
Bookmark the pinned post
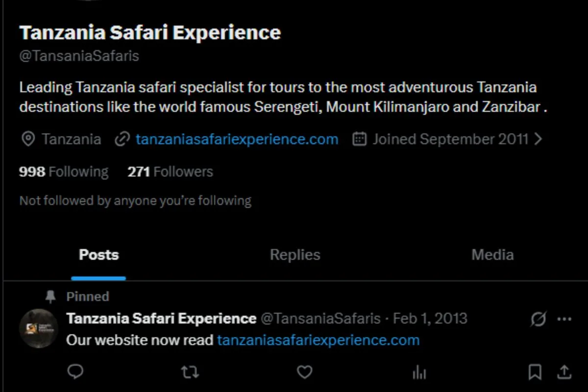click(535, 372)
